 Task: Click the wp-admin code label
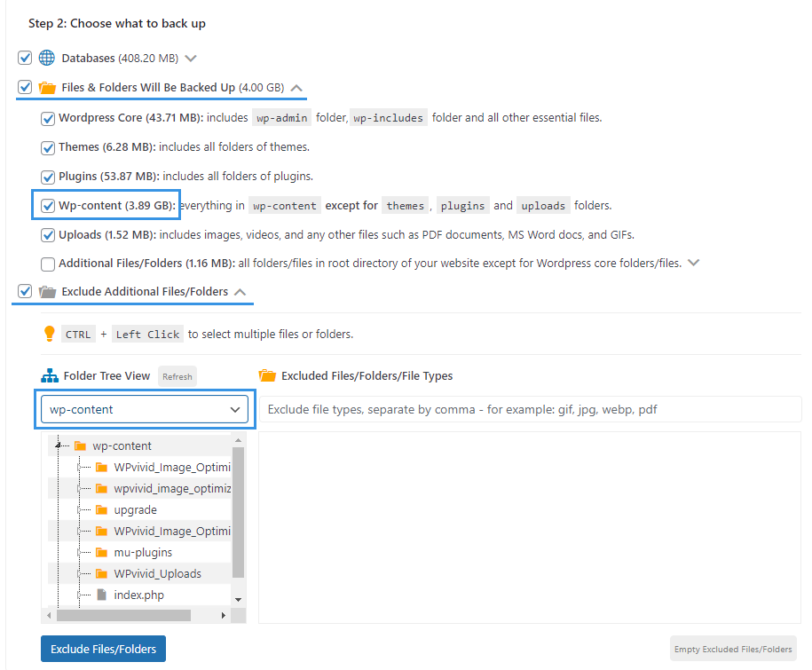click(281, 118)
